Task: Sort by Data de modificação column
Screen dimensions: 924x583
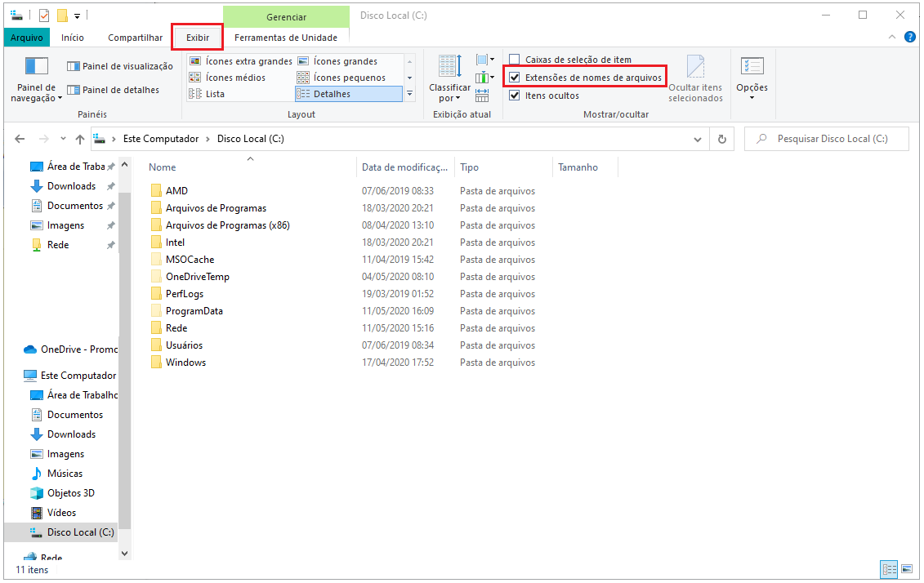Action: tap(405, 167)
